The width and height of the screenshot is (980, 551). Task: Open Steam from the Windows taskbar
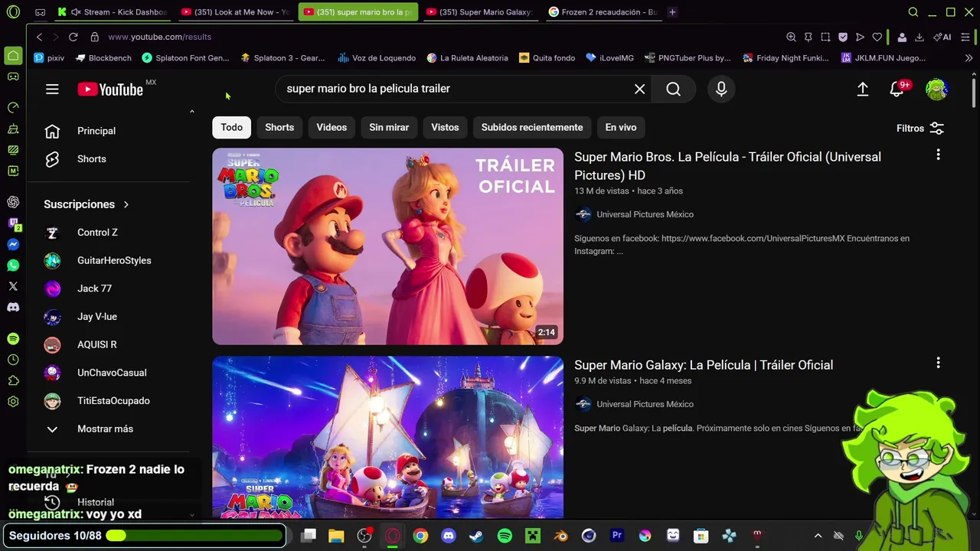pos(476,536)
